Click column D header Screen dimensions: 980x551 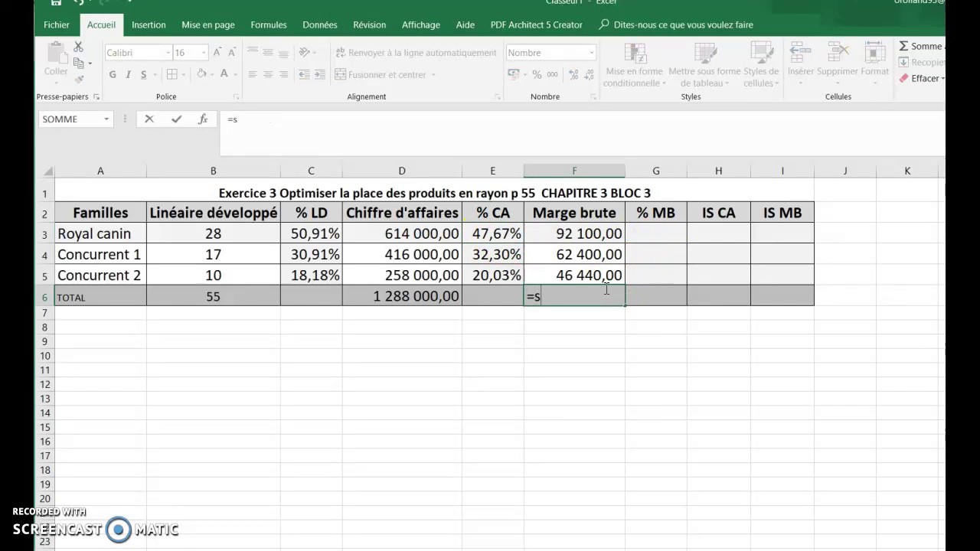(402, 171)
